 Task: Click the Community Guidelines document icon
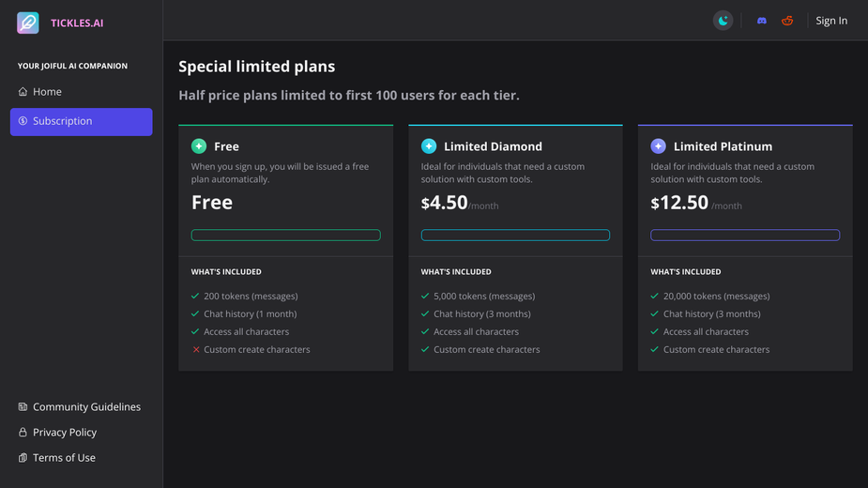[x=23, y=406]
